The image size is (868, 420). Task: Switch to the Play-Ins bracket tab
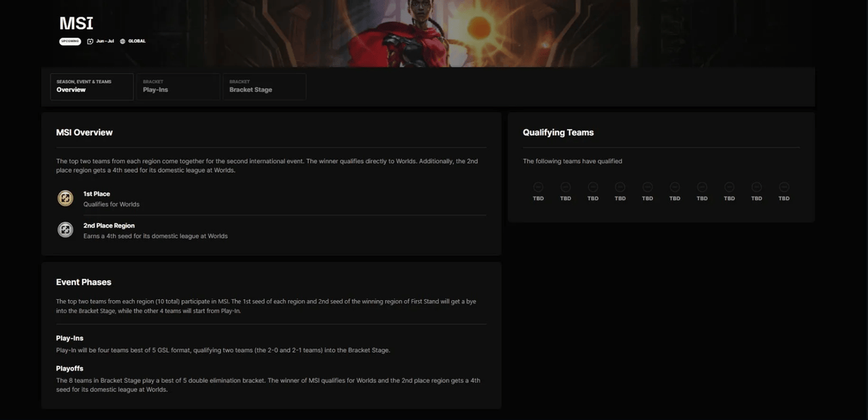click(178, 86)
